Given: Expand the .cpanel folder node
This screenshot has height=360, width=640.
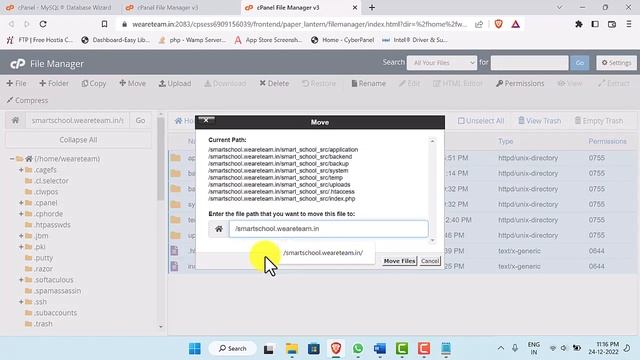Looking at the screenshot, I should (x=21, y=202).
